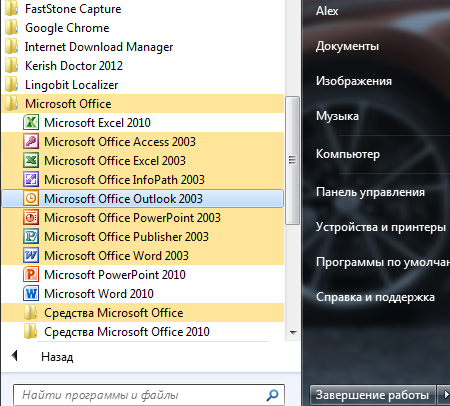Screen dimensions: 450x406
Task: Open the shutdown options arrow
Action: [x=445, y=395]
